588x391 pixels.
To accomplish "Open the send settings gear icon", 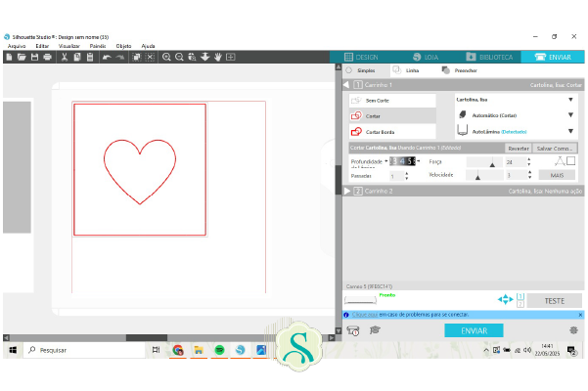I will tap(573, 330).
